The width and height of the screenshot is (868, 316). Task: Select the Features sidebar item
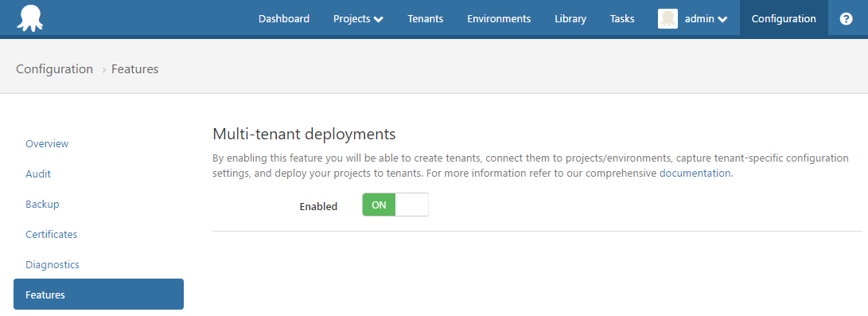(x=99, y=294)
